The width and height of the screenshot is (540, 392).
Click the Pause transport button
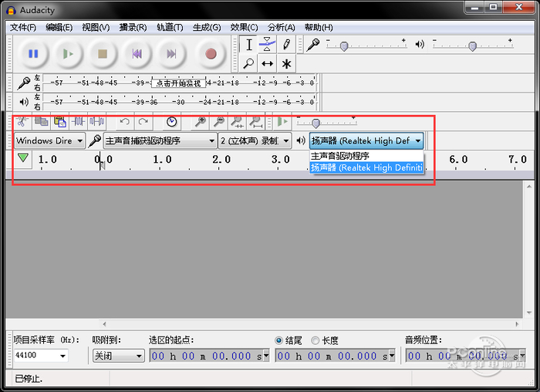[x=33, y=54]
